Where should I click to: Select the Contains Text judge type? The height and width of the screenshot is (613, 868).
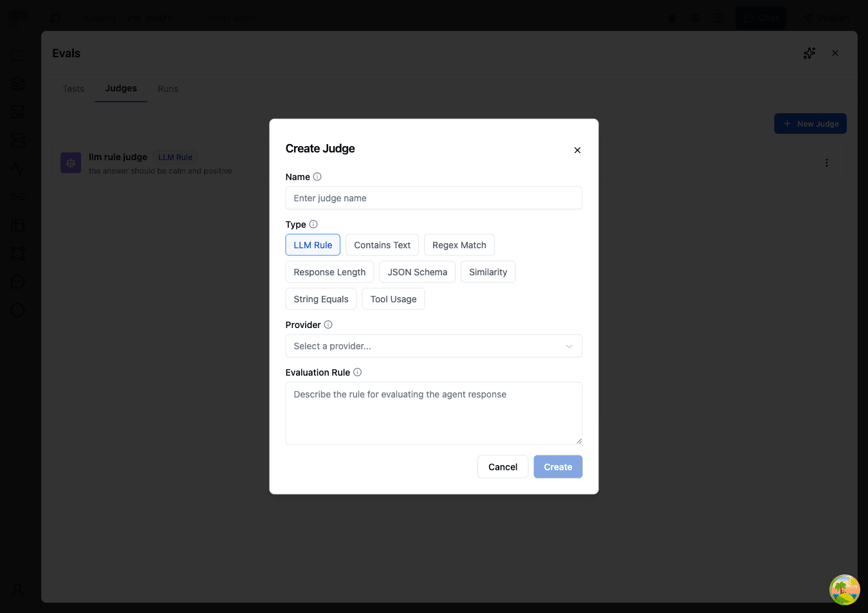tap(382, 244)
